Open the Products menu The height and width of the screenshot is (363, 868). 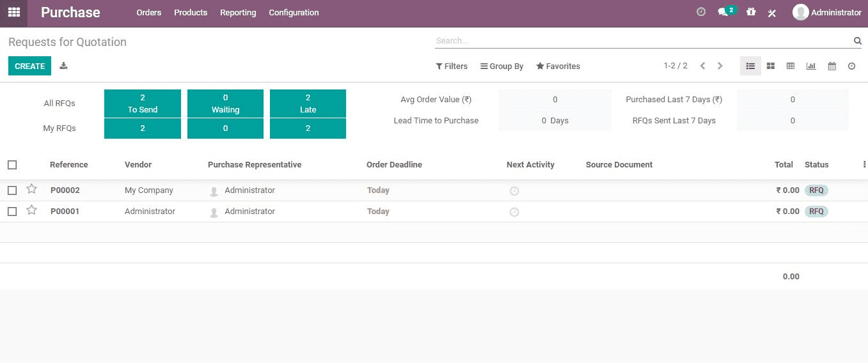[191, 13]
